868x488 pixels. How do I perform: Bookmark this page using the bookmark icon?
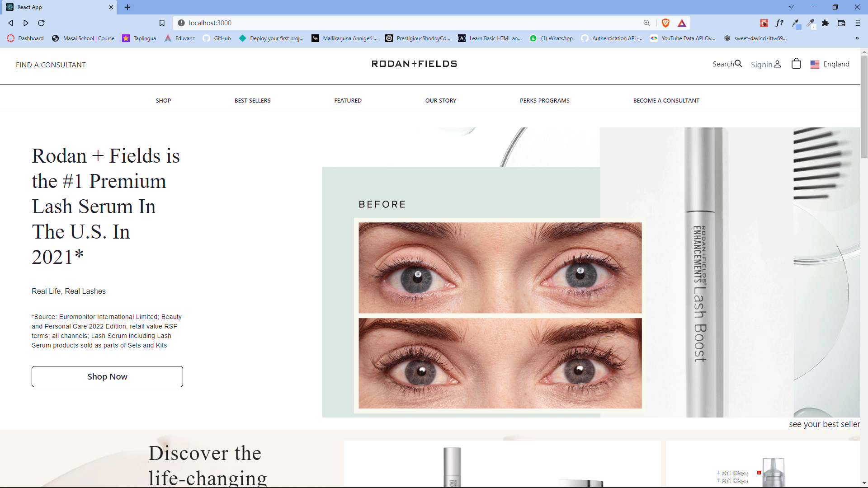coord(162,23)
